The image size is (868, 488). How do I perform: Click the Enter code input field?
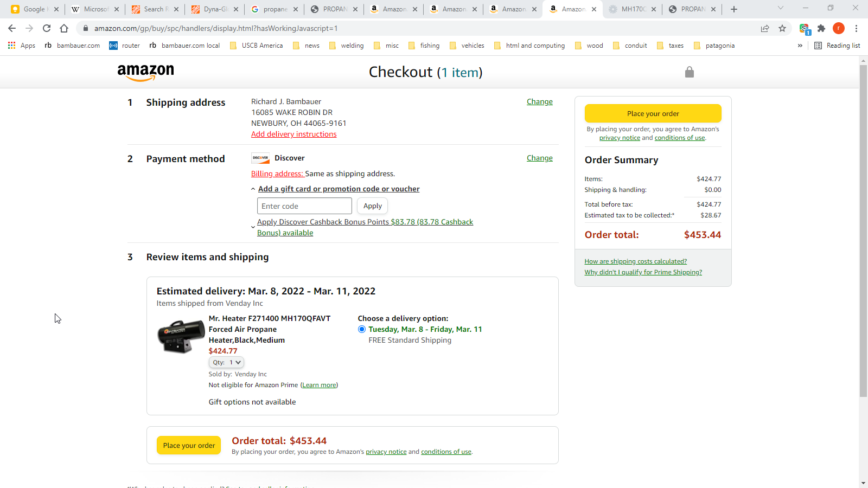[304, 206]
